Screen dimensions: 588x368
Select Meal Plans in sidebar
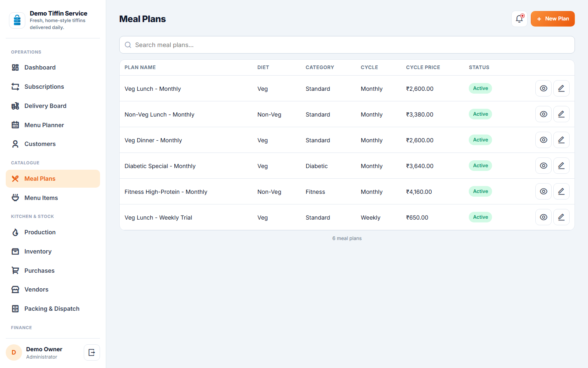point(53,179)
